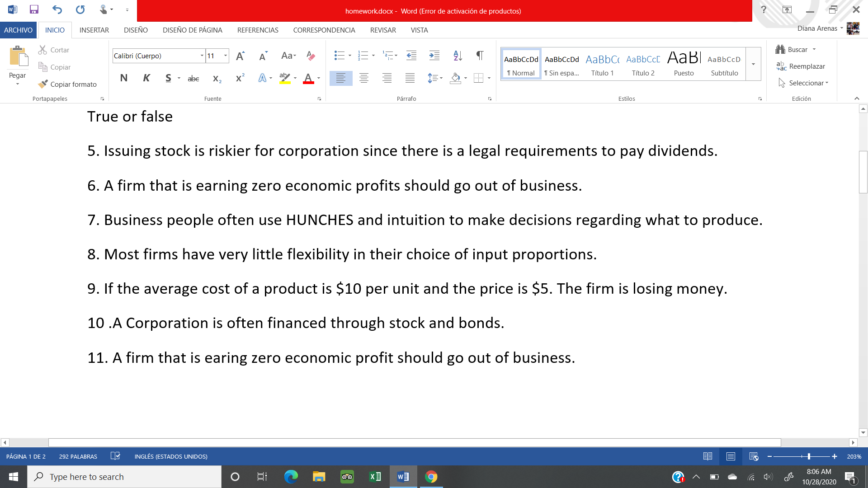The height and width of the screenshot is (488, 868).
Task: Click the increase indent icon
Action: click(434, 56)
